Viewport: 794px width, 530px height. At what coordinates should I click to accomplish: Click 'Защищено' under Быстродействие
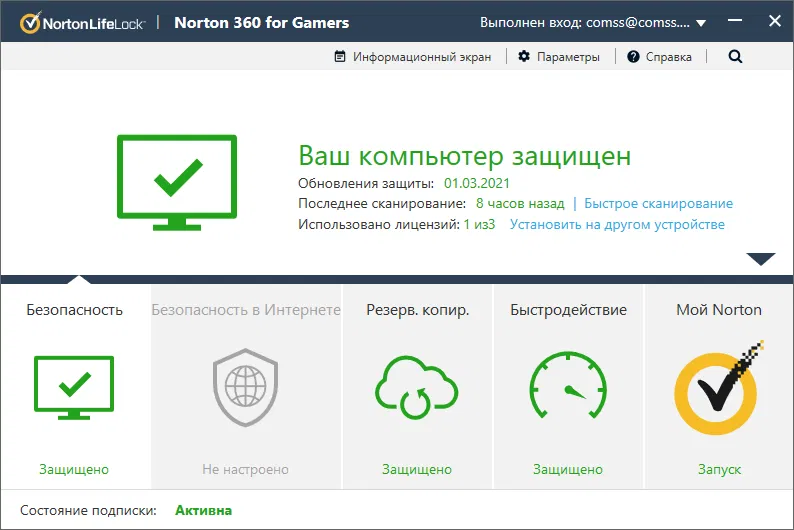(568, 469)
